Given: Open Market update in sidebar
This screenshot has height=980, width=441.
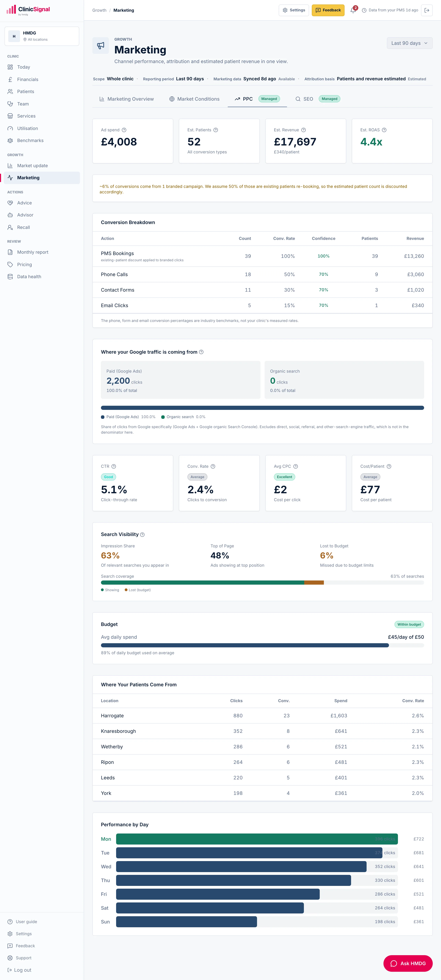Looking at the screenshot, I should [42, 165].
